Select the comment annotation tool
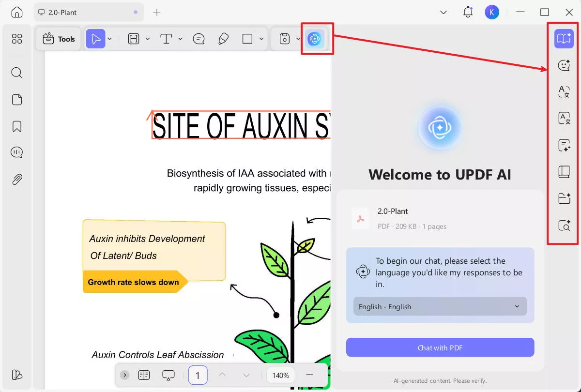Viewport: 581px width, 392px height. tap(199, 39)
